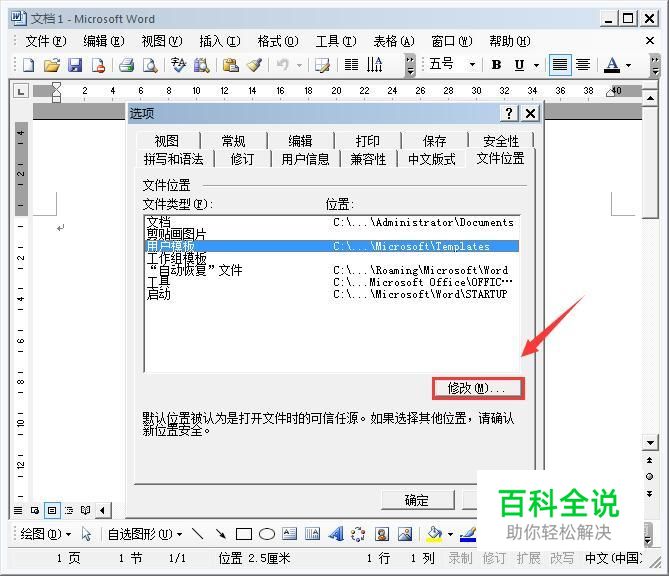Switch to the 安全性 tab
This screenshot has width=669, height=576.
(x=501, y=141)
